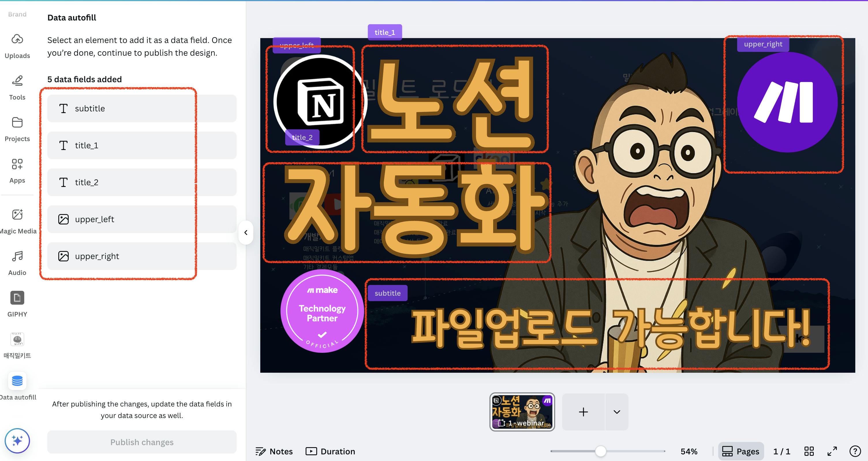Open the Duration settings

pos(331,451)
